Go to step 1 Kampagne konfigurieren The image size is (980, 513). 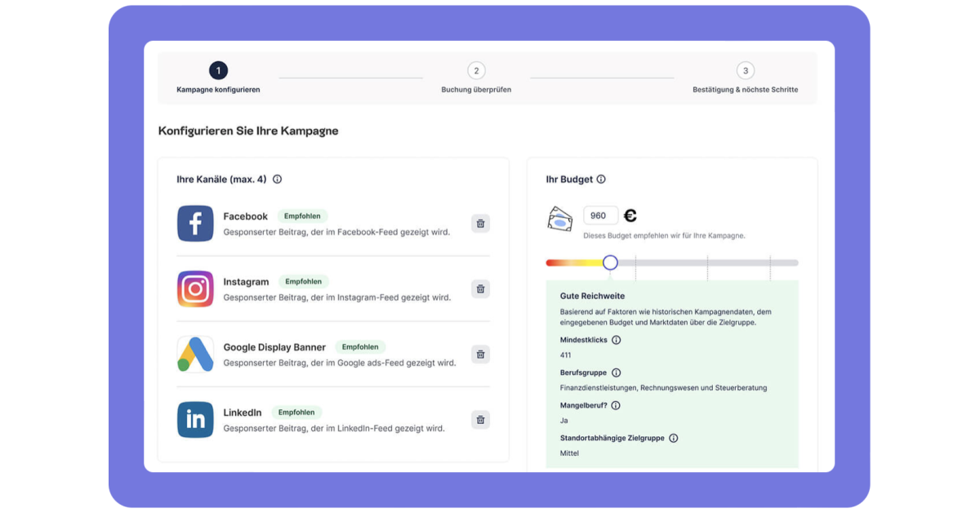click(x=218, y=79)
